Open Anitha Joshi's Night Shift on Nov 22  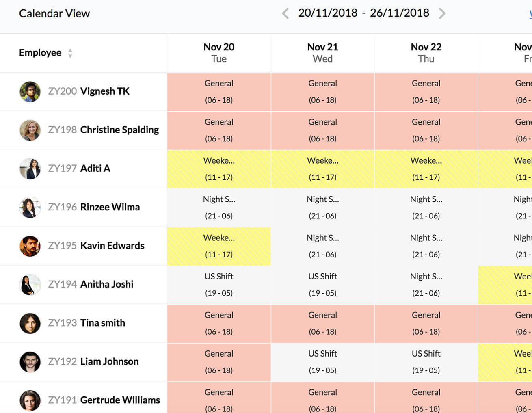tap(426, 285)
